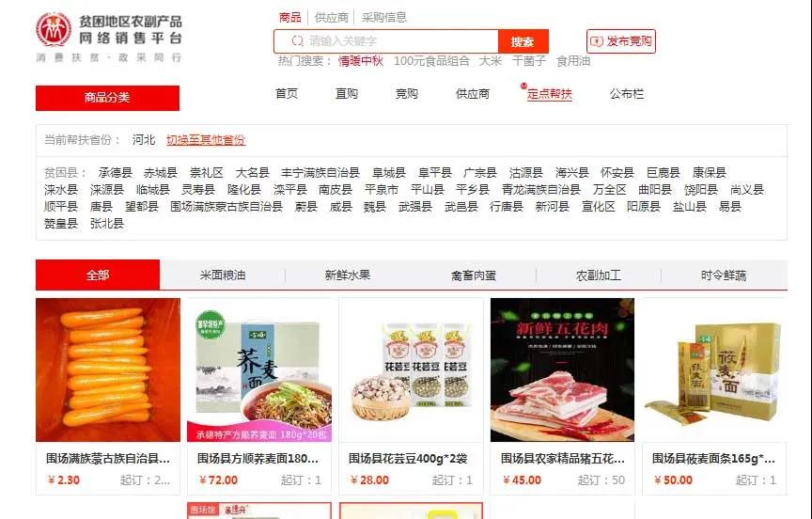812x519 pixels.
Task: Click the magnifier icon in search box
Action: pyautogui.click(x=297, y=41)
